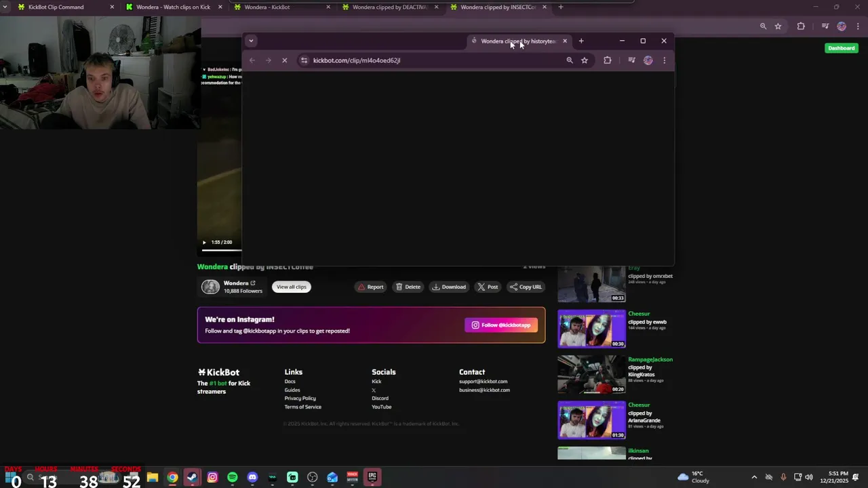The image size is (868, 488).
Task: Open zoom magnifier in front window address bar
Action: (570, 60)
